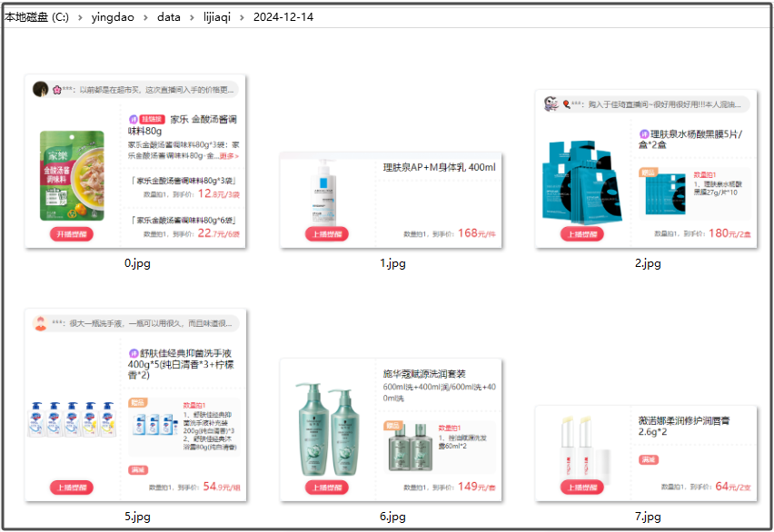The height and width of the screenshot is (532, 774).
Task: Click the 2024-12-14 breadcrumb segment
Action: click(x=283, y=16)
